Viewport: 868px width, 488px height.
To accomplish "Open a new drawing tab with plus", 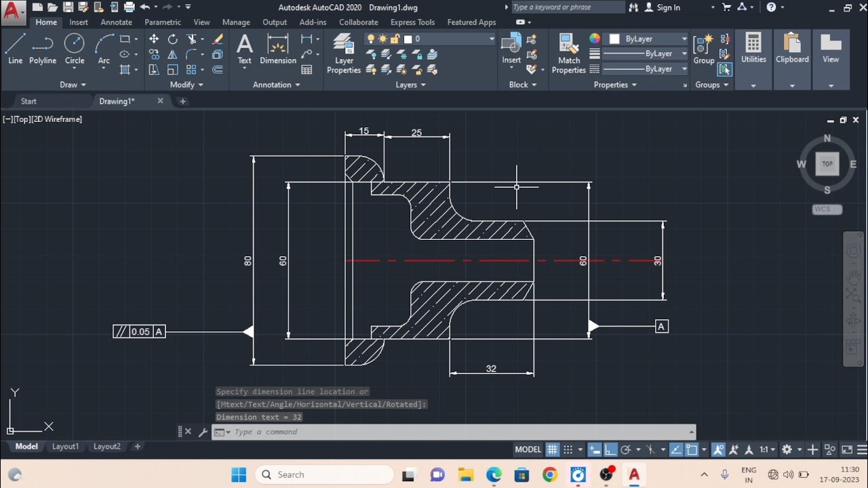I will tap(182, 101).
